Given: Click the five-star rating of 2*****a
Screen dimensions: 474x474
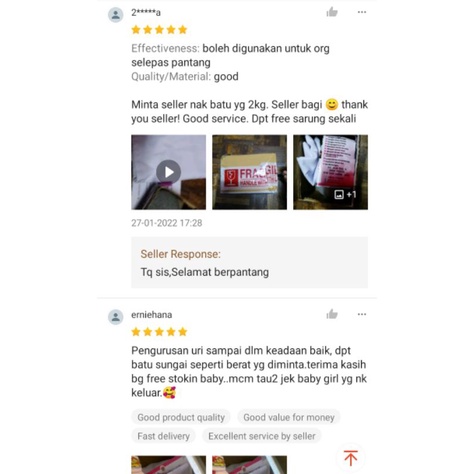Looking at the screenshot, I should coord(159,30).
